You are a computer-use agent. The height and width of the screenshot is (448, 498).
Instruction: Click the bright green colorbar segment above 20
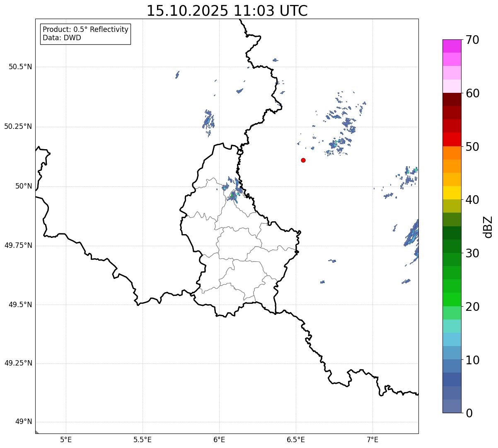[x=452, y=300]
